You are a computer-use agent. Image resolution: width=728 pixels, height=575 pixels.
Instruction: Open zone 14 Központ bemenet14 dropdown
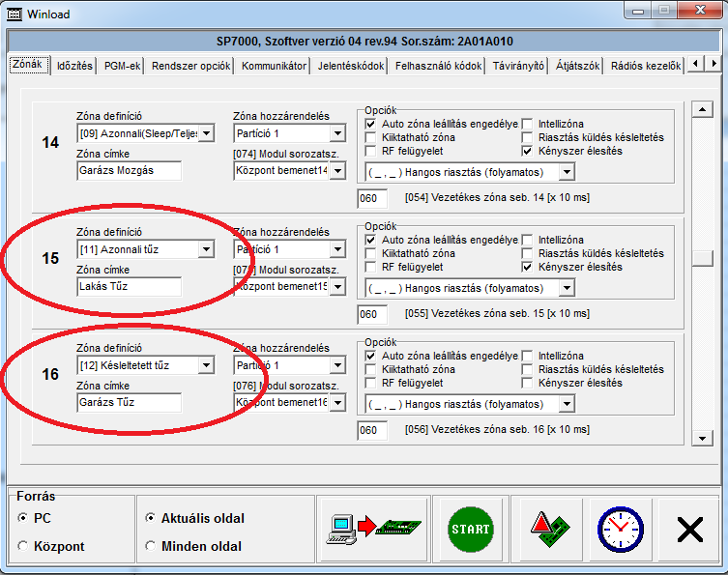[x=337, y=171]
